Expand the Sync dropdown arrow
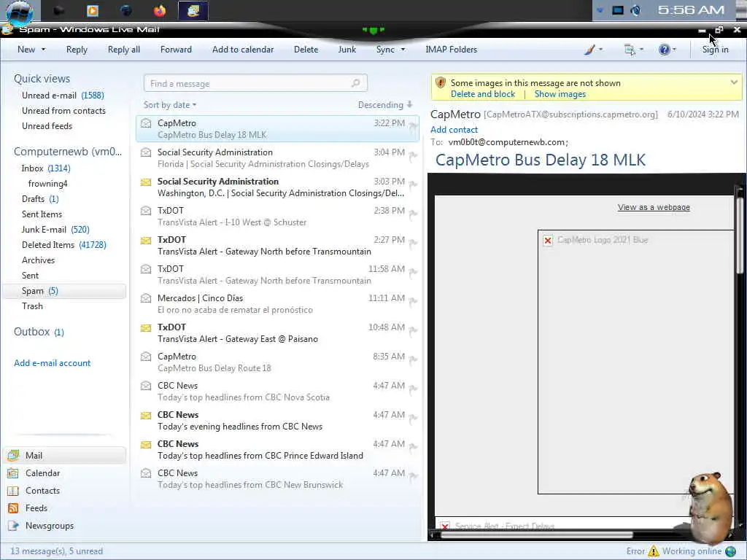The image size is (747, 560). coord(403,50)
